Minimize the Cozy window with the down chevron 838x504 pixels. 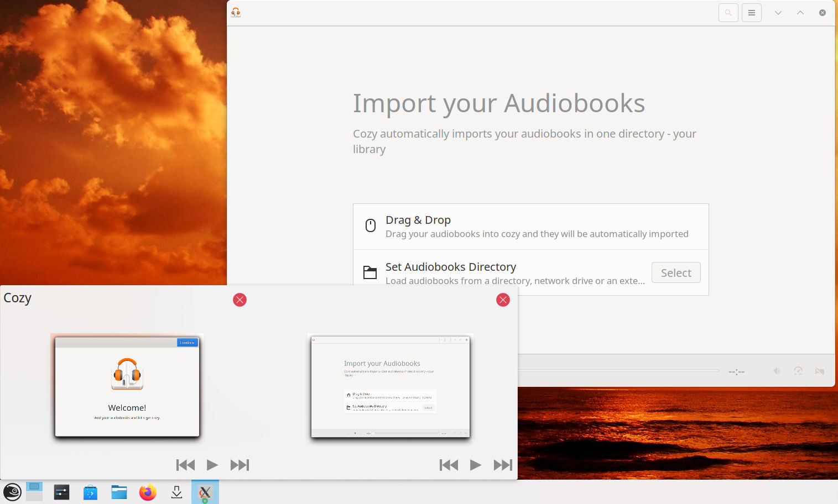(778, 13)
